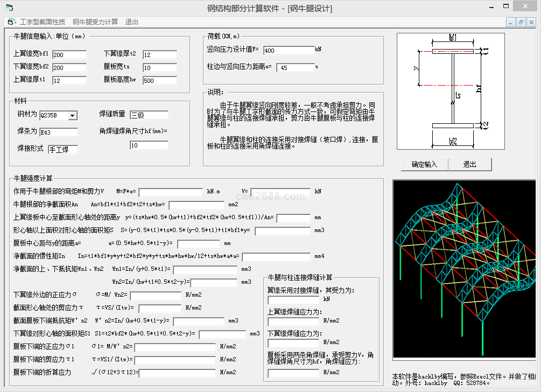The image size is (541, 392).
Task: Click the 退出 item in the menu bar
Action: point(132,22)
